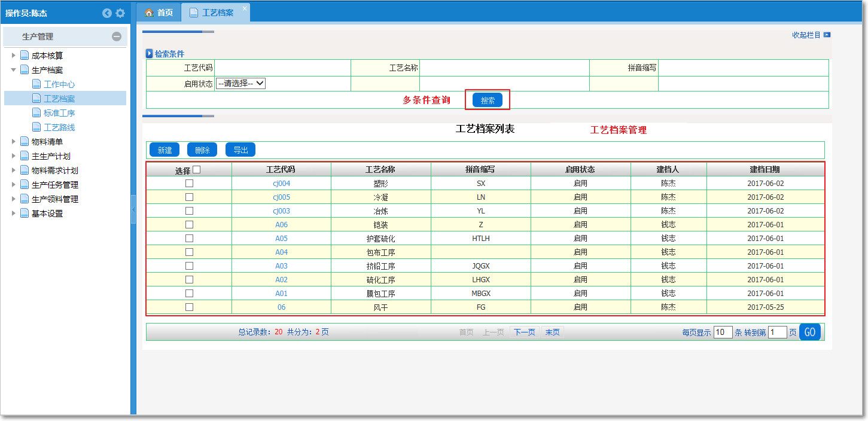The height and width of the screenshot is (421, 868).
Task: Switch to the 首页 tab
Action: point(159,13)
